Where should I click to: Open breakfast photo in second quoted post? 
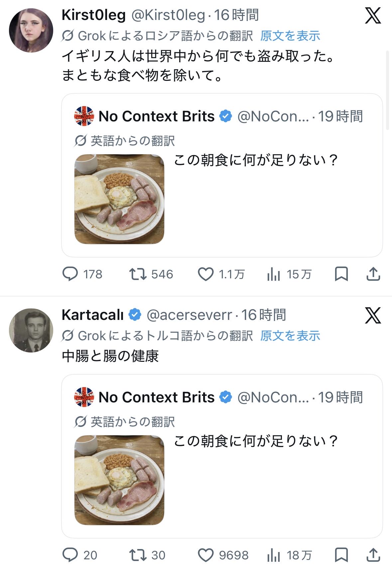[119, 480]
